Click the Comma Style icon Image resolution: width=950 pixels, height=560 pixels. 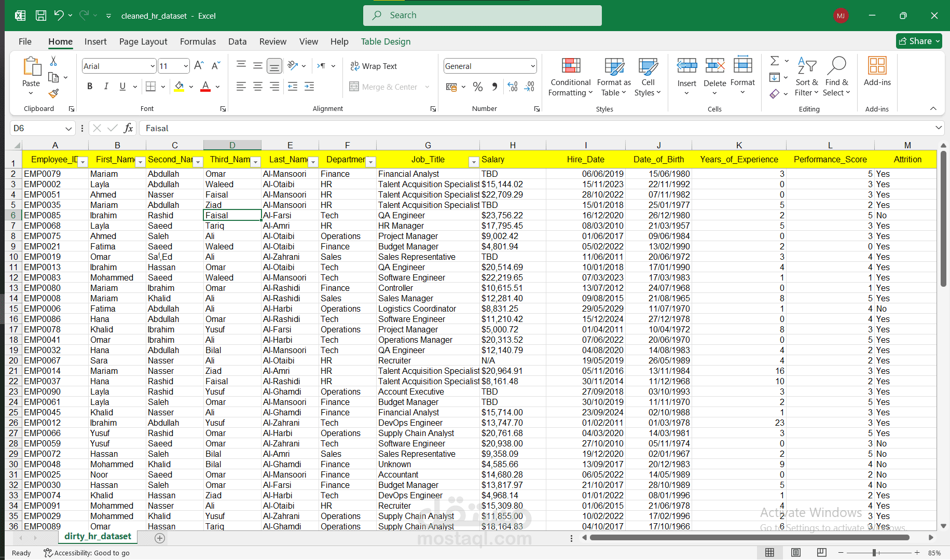[494, 87]
